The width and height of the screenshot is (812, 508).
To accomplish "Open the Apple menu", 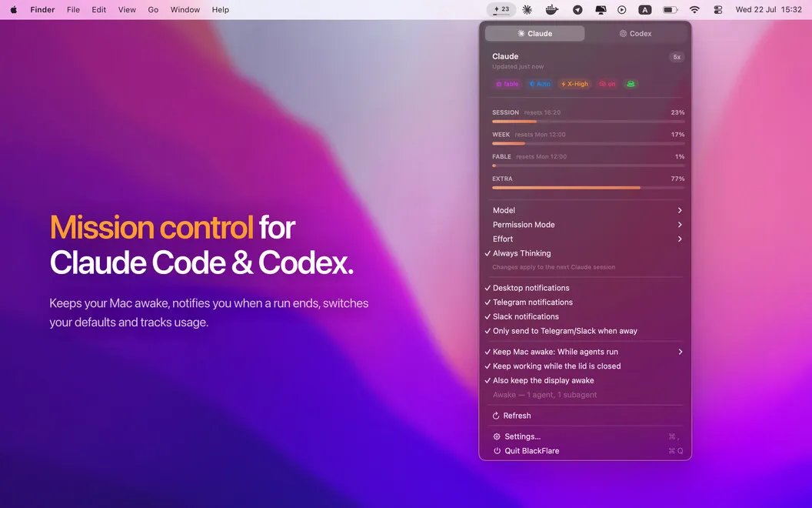I will 14,10.
